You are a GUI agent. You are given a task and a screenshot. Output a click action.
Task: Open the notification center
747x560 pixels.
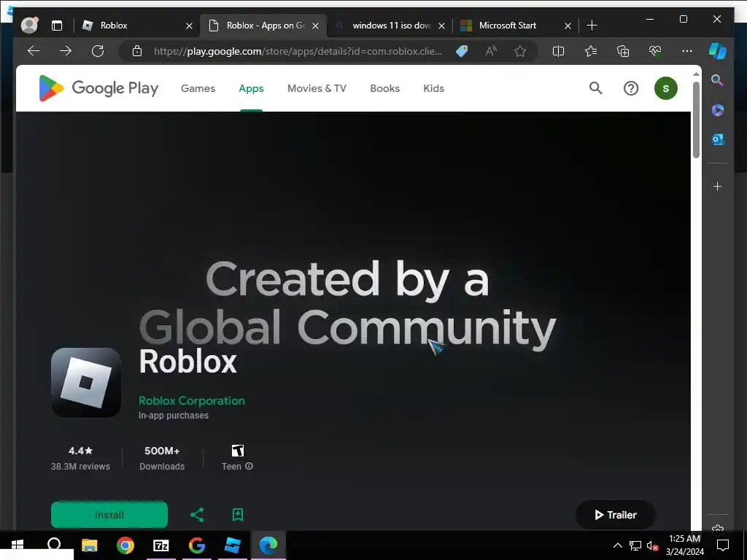pos(723,545)
